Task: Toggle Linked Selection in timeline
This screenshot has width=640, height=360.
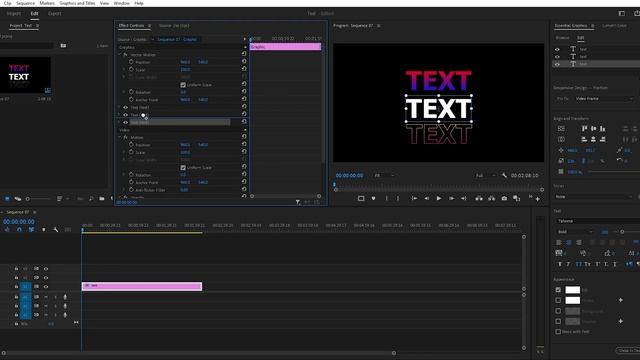Action: tap(31, 230)
